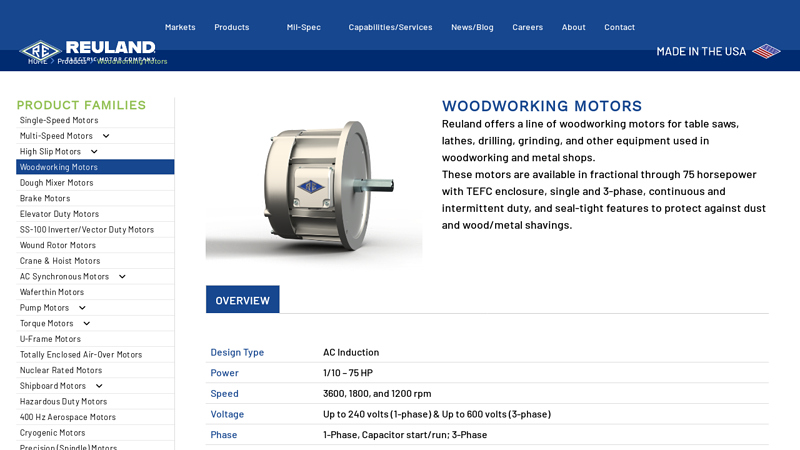The width and height of the screenshot is (800, 450).
Task: Open Waferthin Motors link
Action: pyautogui.click(x=52, y=292)
